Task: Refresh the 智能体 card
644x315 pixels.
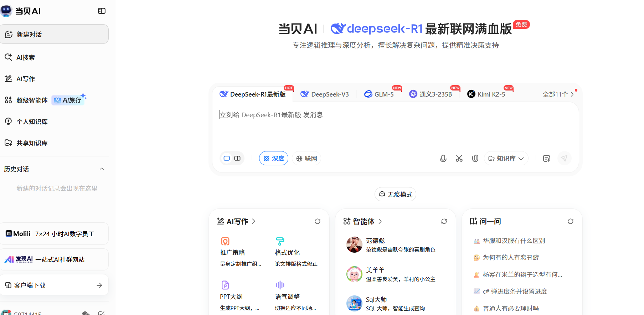Action: [444, 221]
